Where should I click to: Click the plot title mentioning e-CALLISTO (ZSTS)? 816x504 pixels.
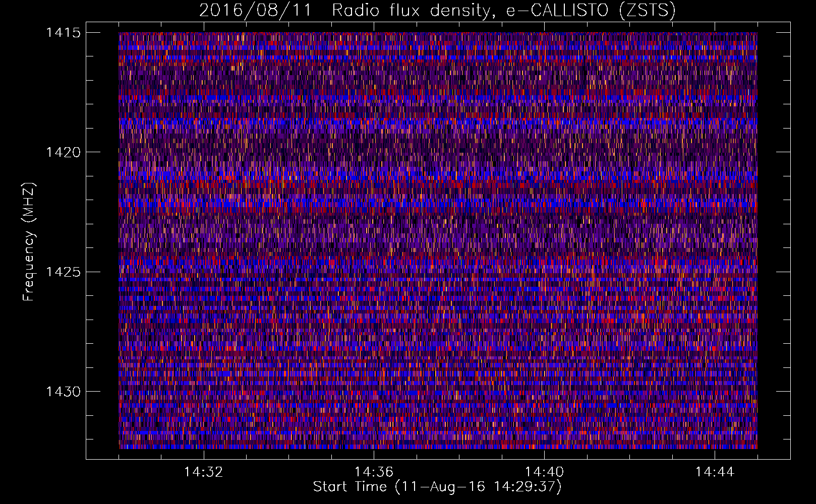[x=437, y=11]
